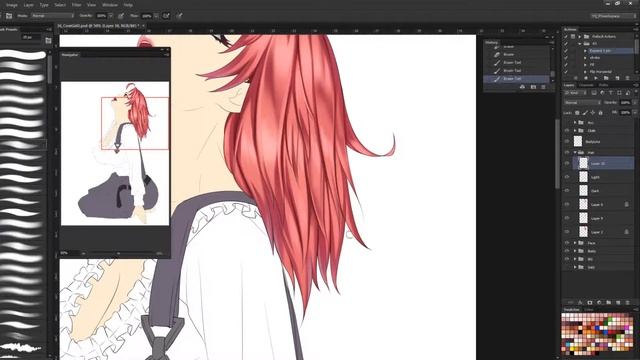Open layer Opacity slider dropdown in Layers panel
This screenshot has width=640, height=360.
click(x=635, y=102)
